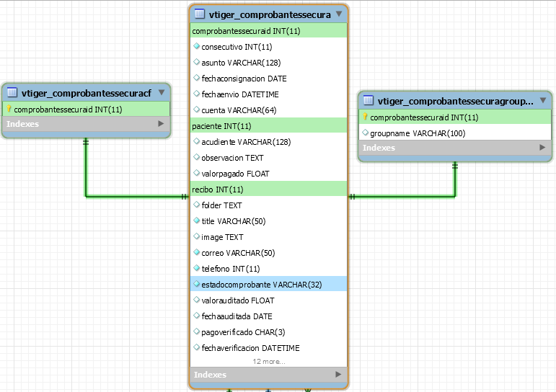
Task: Click the diamond icon beside observacion TEXT
Action: coord(196,157)
